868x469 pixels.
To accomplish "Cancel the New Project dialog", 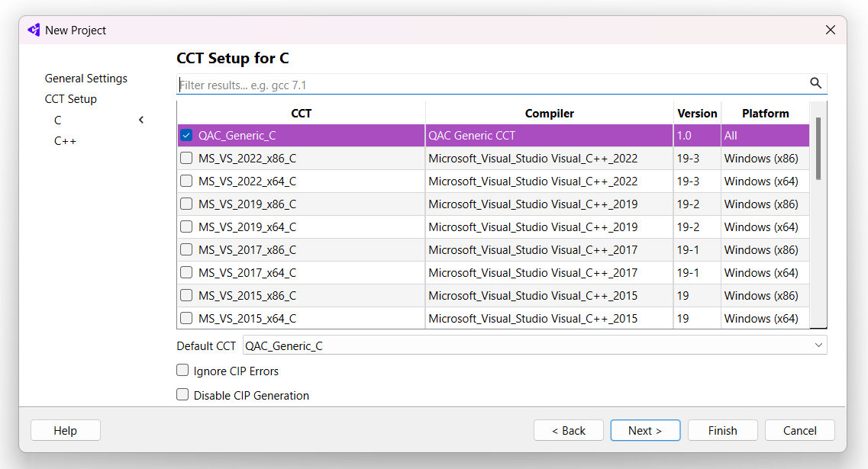I will 800,430.
